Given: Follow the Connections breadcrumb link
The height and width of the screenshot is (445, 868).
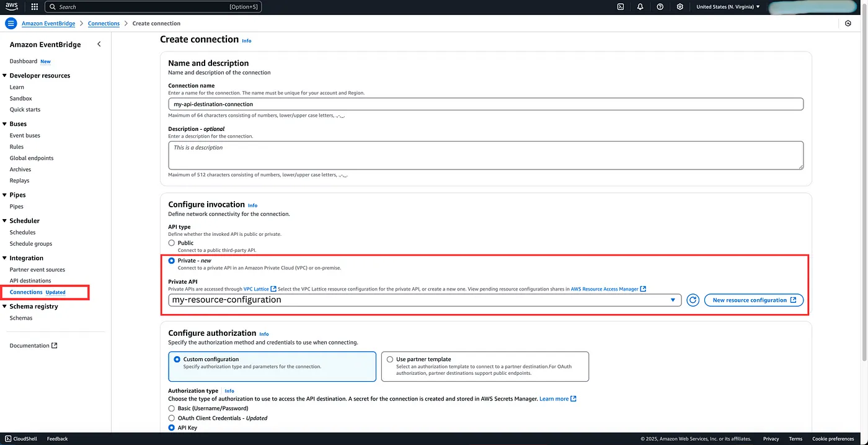Looking at the screenshot, I should (104, 24).
